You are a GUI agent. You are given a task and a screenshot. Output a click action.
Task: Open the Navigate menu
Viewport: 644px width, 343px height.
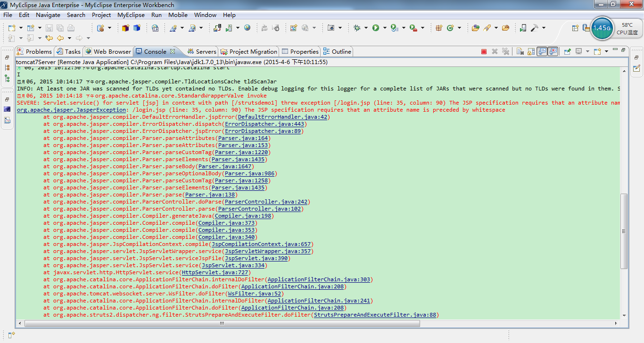coord(48,15)
